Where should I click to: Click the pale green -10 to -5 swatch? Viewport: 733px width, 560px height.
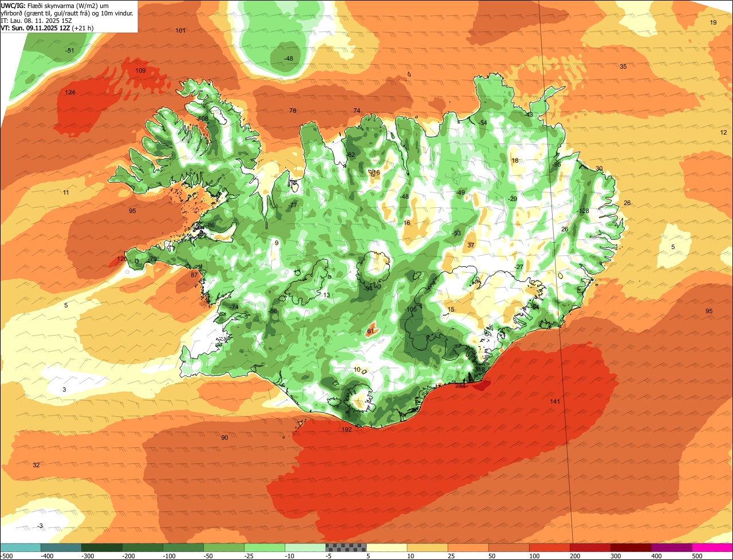point(305,547)
